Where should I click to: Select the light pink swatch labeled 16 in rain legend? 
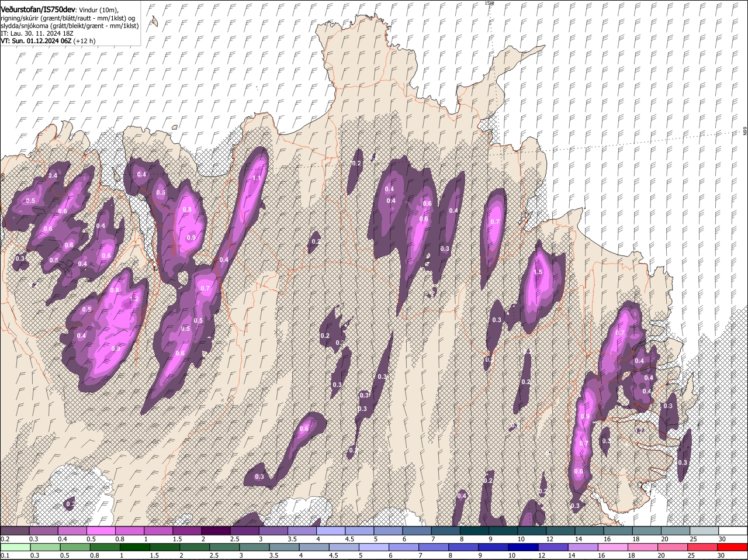coord(613,547)
